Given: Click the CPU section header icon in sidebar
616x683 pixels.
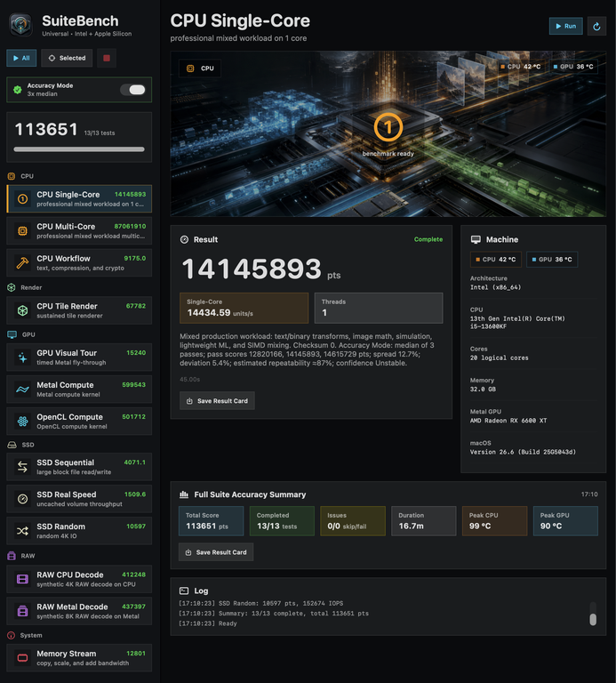Looking at the screenshot, I should click(12, 176).
